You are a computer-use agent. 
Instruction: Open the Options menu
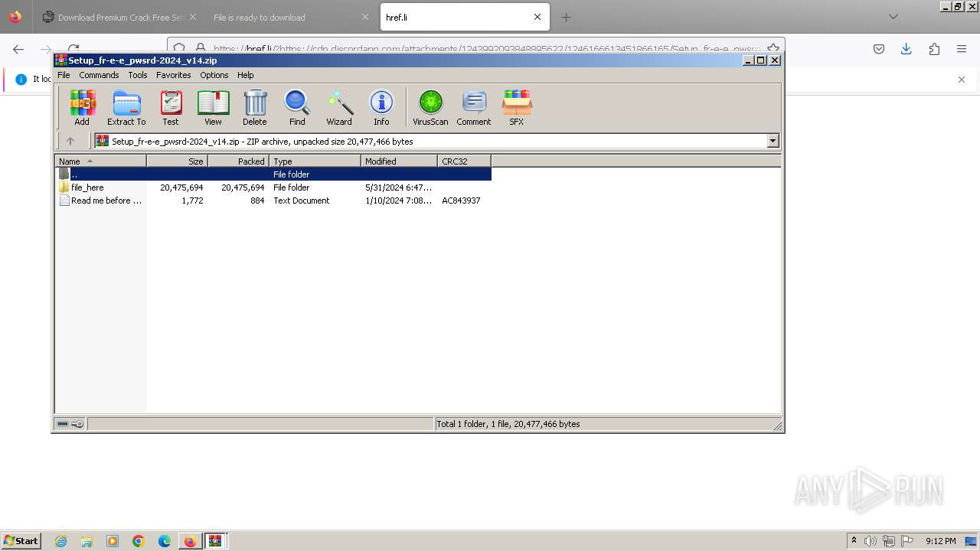(214, 75)
